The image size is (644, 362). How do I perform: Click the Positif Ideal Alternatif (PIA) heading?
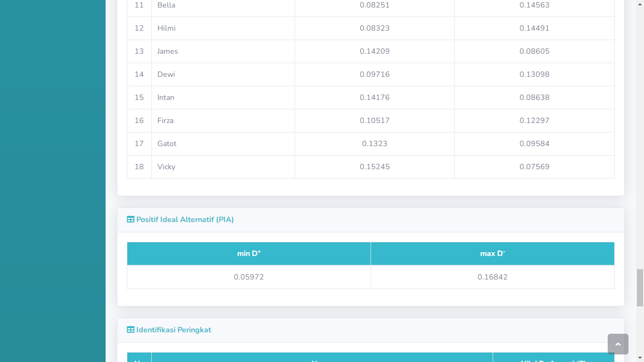(185, 220)
